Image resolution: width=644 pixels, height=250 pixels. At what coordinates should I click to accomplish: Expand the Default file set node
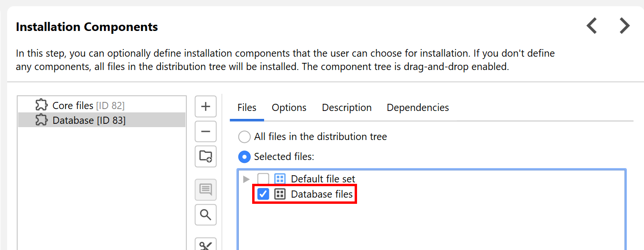[246, 179]
